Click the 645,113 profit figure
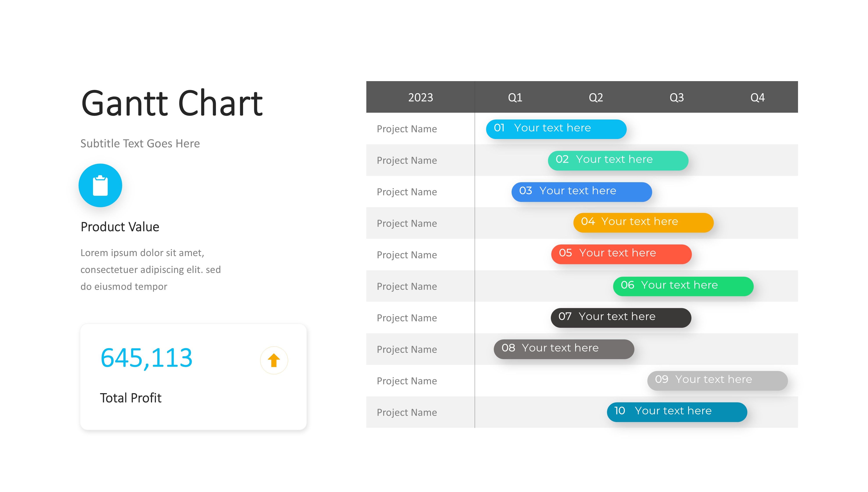 [146, 358]
